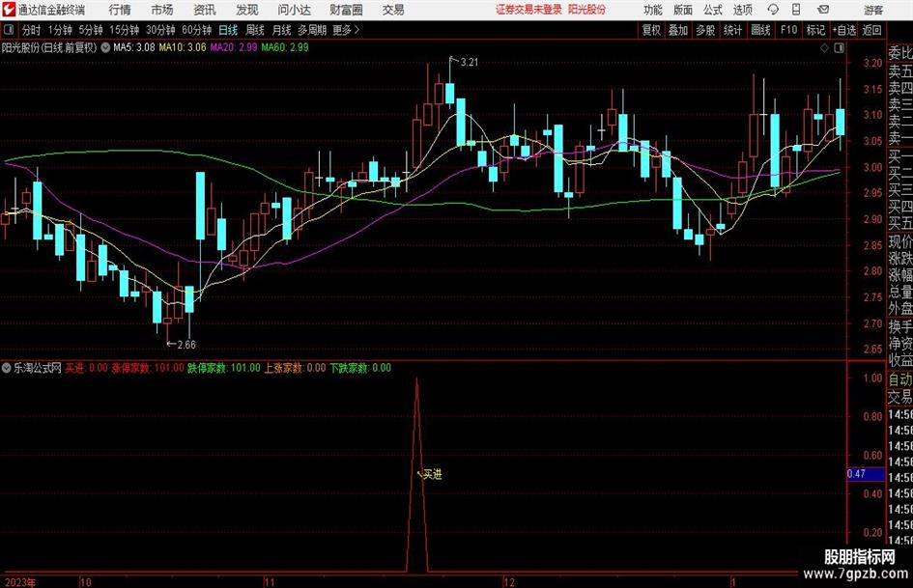This screenshot has width=913, height=588.
Task: Switch to the 15分钟 period
Action: pyautogui.click(x=125, y=30)
